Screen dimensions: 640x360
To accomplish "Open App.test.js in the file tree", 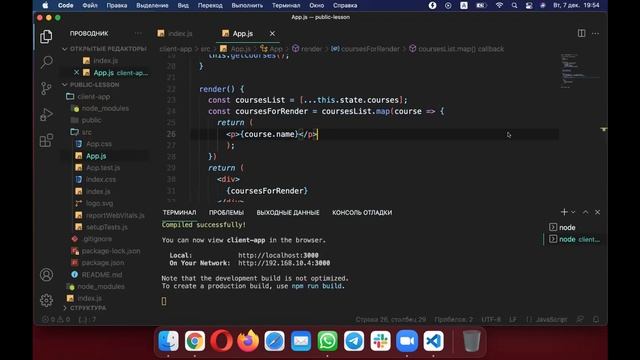I will (x=103, y=168).
